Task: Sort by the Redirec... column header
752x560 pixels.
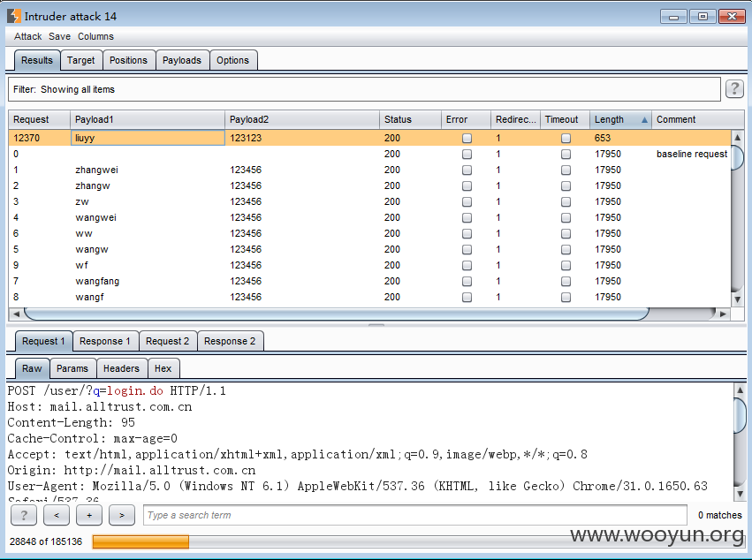Action: (x=515, y=120)
